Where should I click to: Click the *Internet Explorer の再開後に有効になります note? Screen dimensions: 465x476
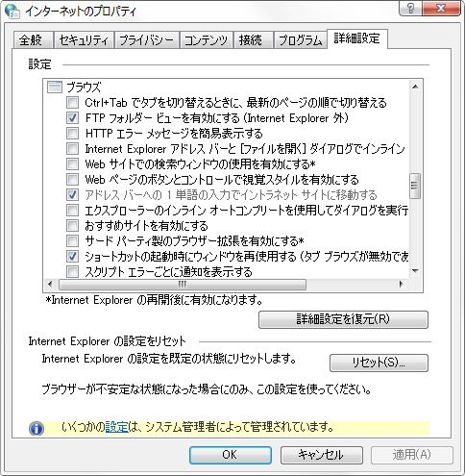[x=155, y=300]
